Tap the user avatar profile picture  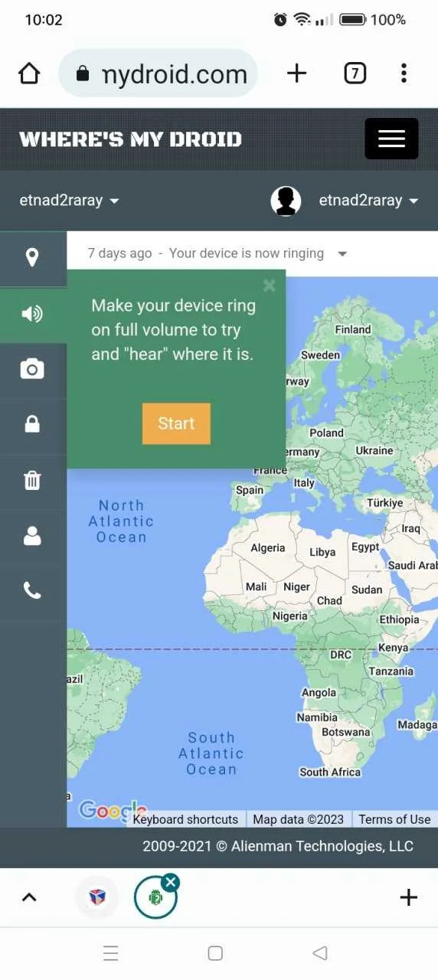(x=286, y=201)
